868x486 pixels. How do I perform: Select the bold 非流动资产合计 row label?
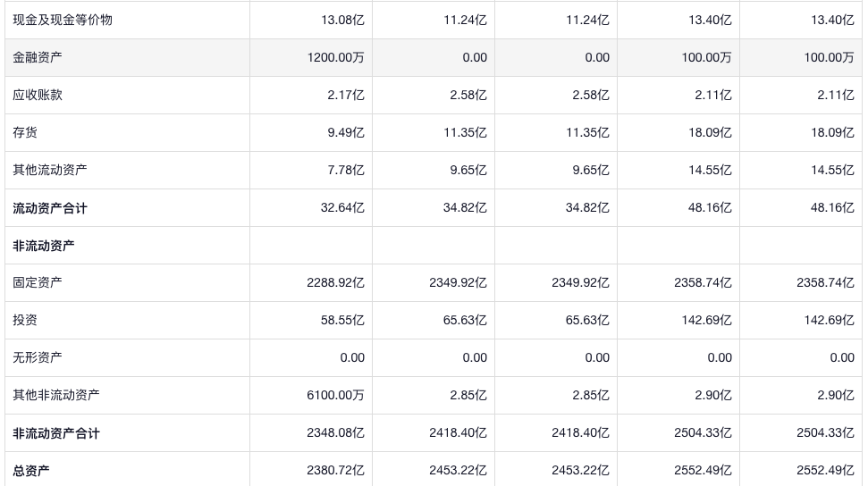[x=56, y=433]
